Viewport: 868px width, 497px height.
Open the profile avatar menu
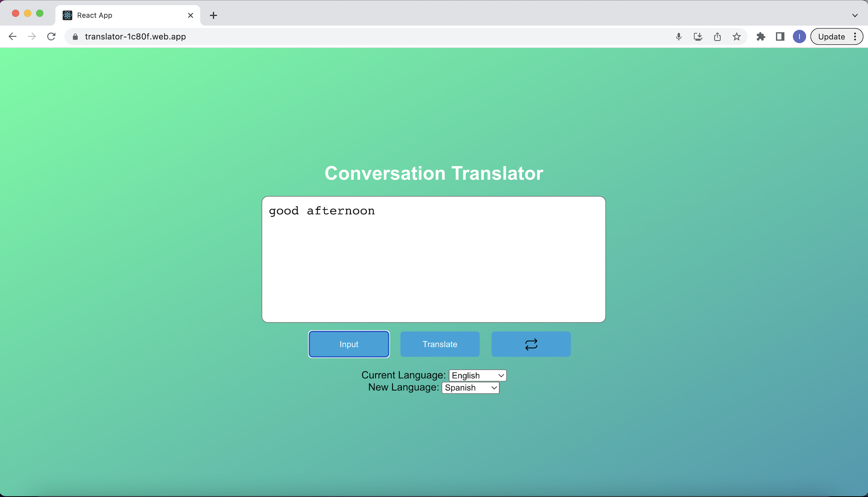[799, 37]
